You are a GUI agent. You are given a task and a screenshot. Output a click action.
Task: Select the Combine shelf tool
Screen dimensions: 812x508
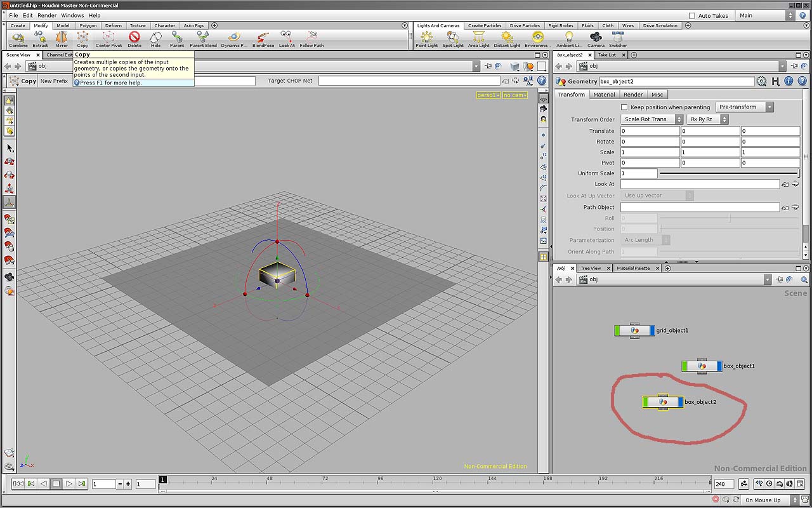tap(18, 39)
